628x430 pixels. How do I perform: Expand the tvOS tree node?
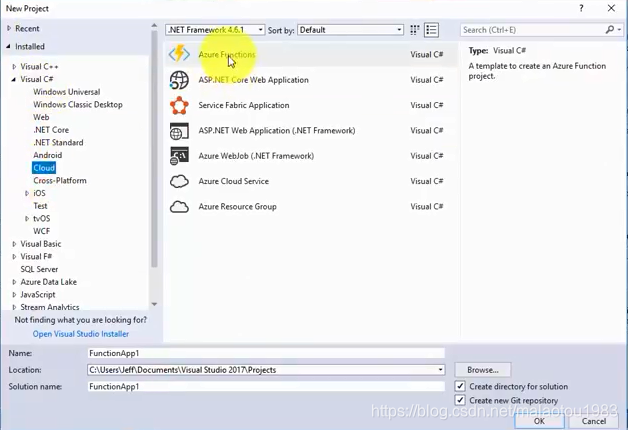tap(27, 219)
